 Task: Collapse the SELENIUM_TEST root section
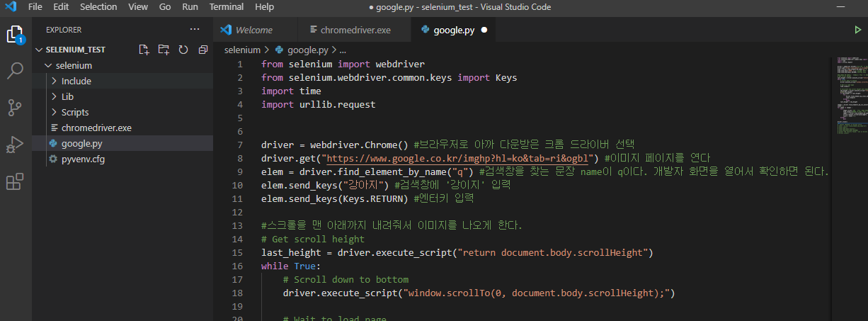[x=40, y=50]
